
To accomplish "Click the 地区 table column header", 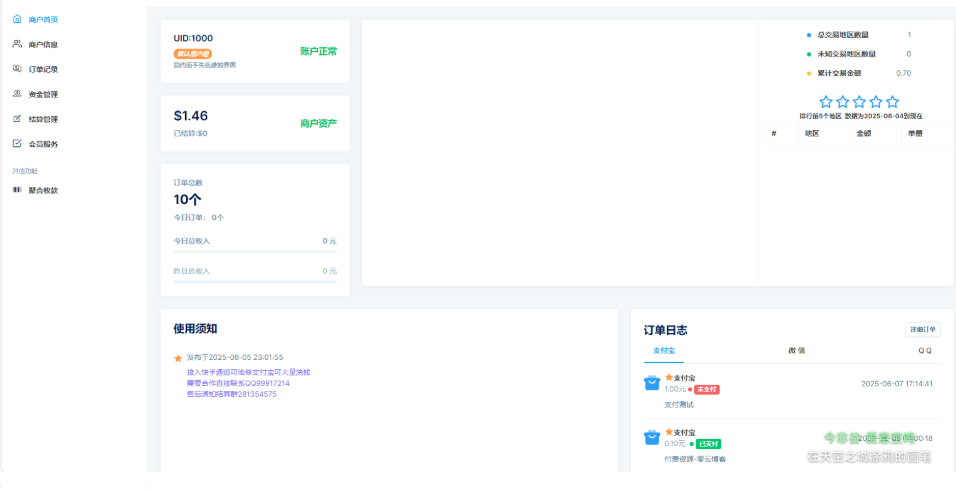I will point(812,133).
